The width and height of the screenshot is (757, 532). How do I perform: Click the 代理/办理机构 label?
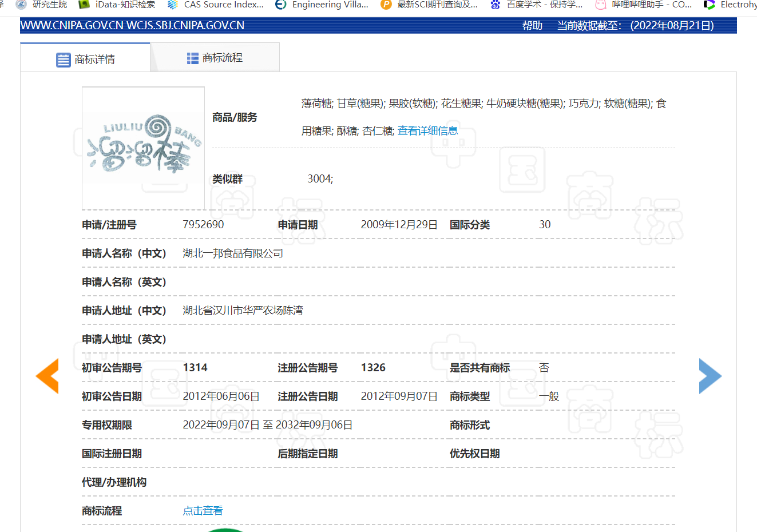[114, 482]
